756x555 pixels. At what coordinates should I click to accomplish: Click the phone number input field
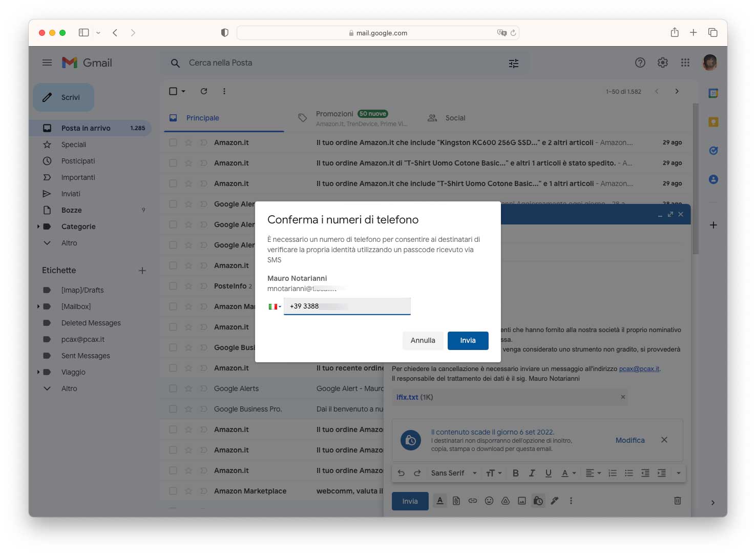point(347,306)
